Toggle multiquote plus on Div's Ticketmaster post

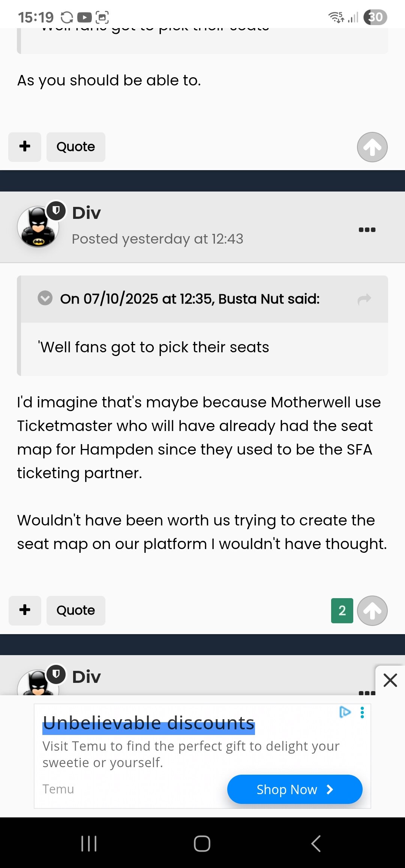coord(25,610)
